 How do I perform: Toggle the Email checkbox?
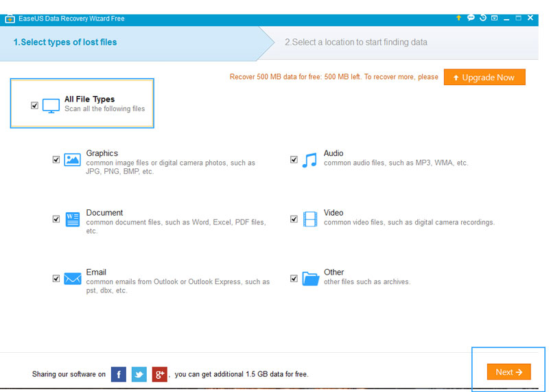[x=56, y=279]
